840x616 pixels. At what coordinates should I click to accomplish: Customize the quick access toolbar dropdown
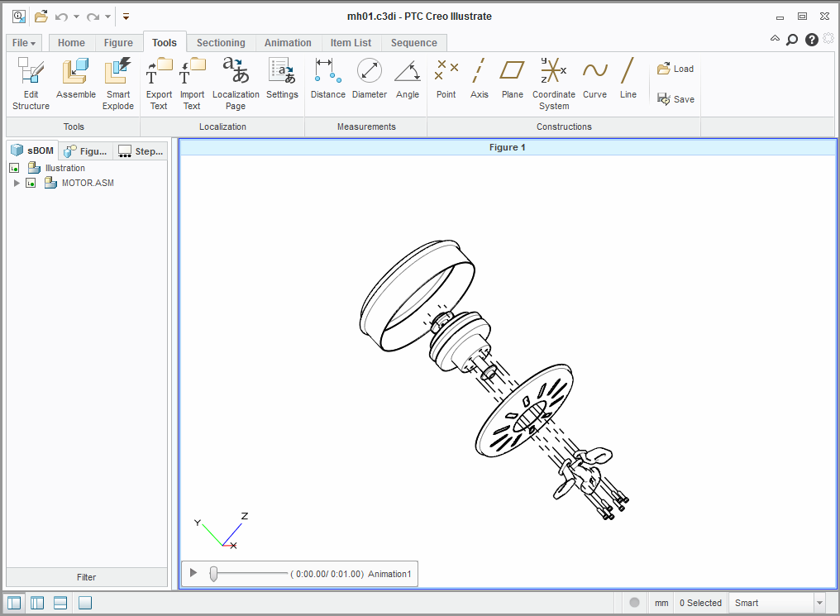pos(126,17)
